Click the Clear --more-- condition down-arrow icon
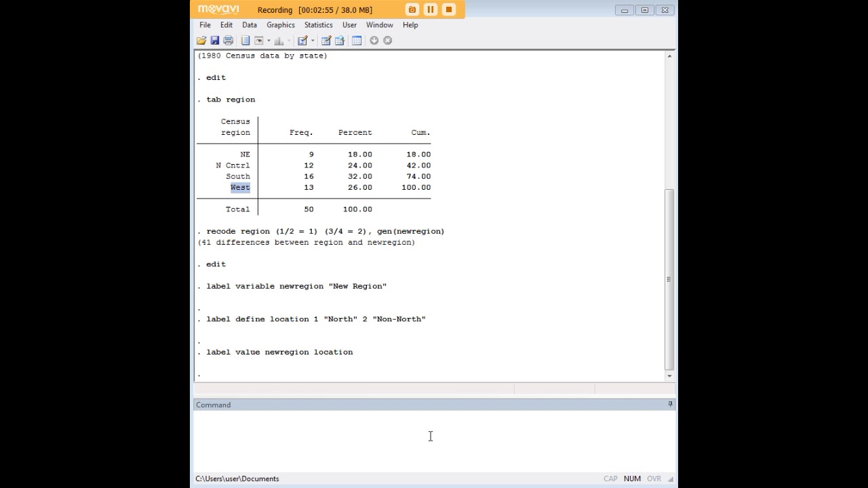The height and width of the screenshot is (488, 868). [x=374, y=41]
